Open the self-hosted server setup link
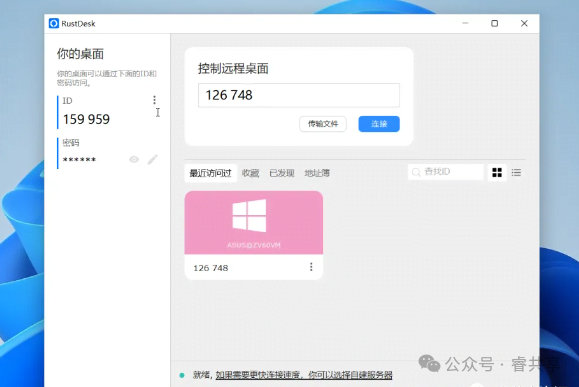This screenshot has height=387, width=579. coord(304,375)
